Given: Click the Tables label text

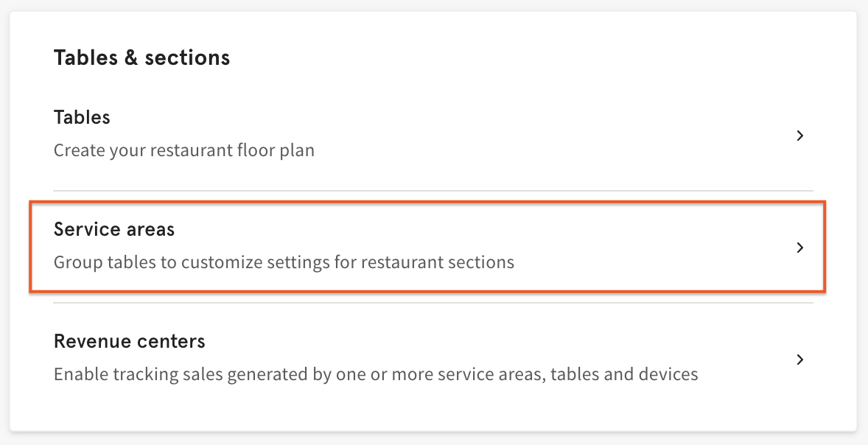Looking at the screenshot, I should (81, 116).
